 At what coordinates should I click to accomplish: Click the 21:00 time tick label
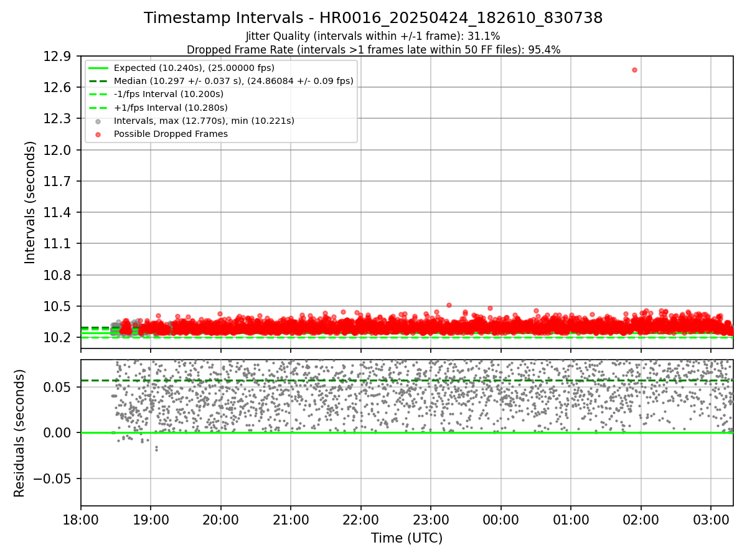tap(291, 520)
